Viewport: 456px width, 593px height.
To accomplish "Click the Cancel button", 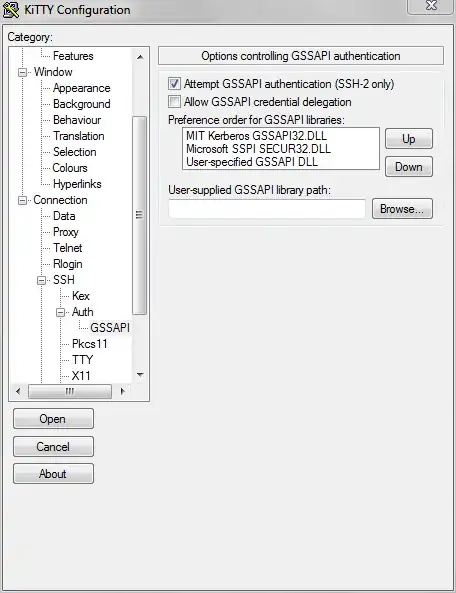I will (53, 447).
